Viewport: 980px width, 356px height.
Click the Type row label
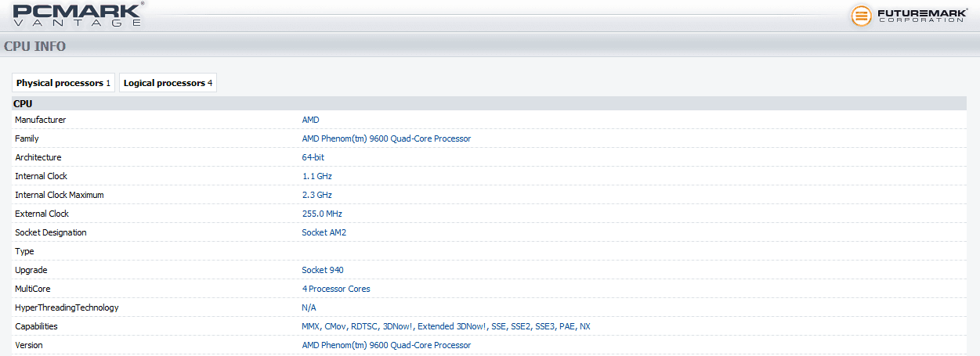tap(24, 251)
